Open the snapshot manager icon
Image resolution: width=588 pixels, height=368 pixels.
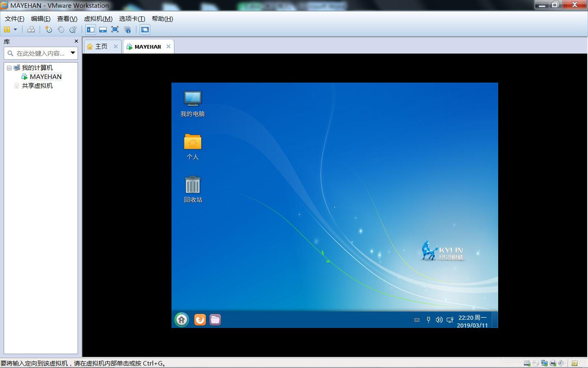coord(73,29)
